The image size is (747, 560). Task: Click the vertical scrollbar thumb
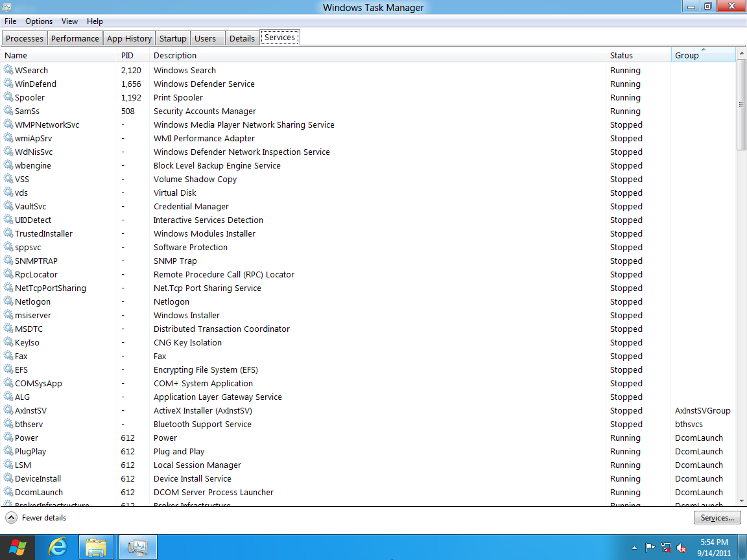[x=741, y=104]
